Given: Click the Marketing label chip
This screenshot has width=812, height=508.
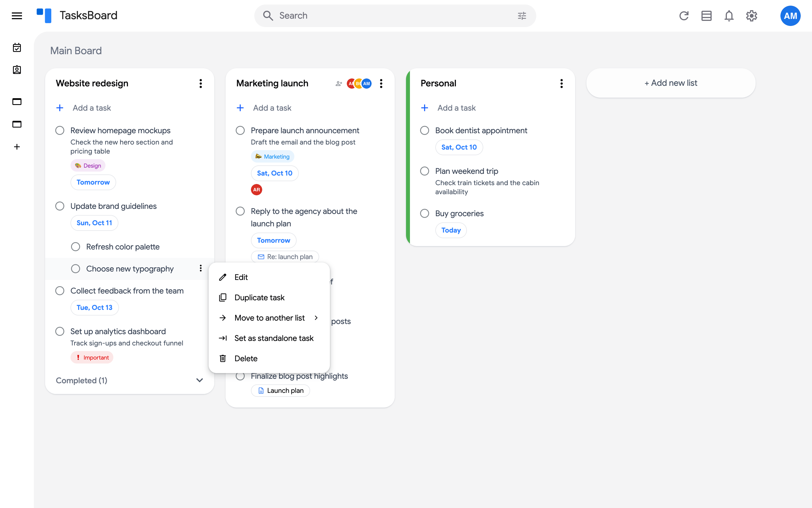Looking at the screenshot, I should 272,157.
